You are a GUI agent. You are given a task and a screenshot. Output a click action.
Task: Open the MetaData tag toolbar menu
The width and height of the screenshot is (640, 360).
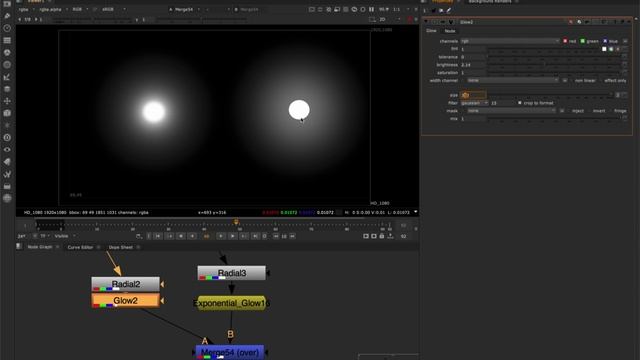point(7,162)
